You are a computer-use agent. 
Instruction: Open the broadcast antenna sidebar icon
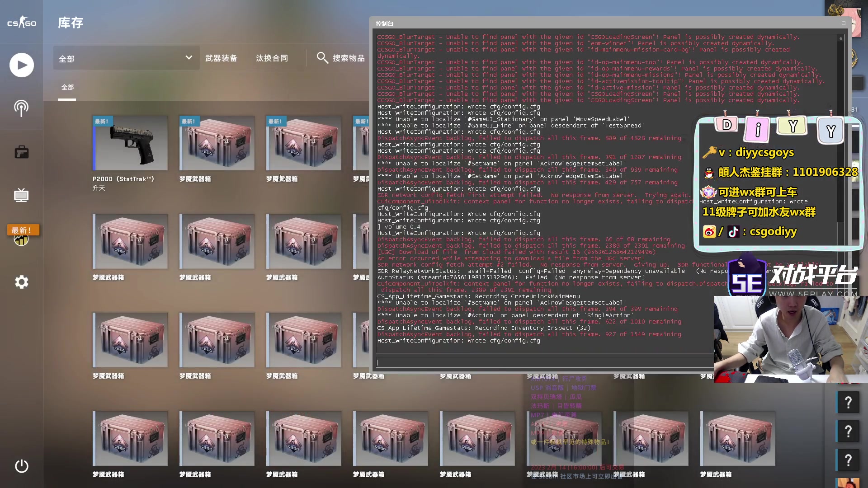21,108
